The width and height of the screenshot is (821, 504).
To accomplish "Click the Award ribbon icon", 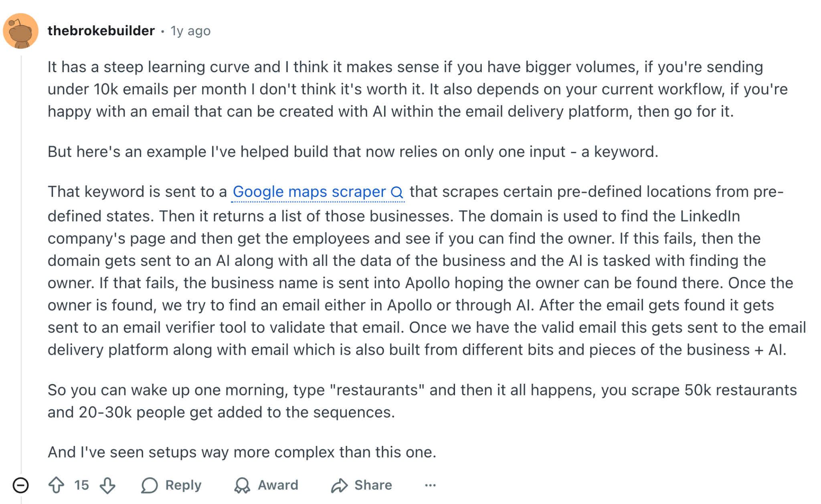I will 242,485.
